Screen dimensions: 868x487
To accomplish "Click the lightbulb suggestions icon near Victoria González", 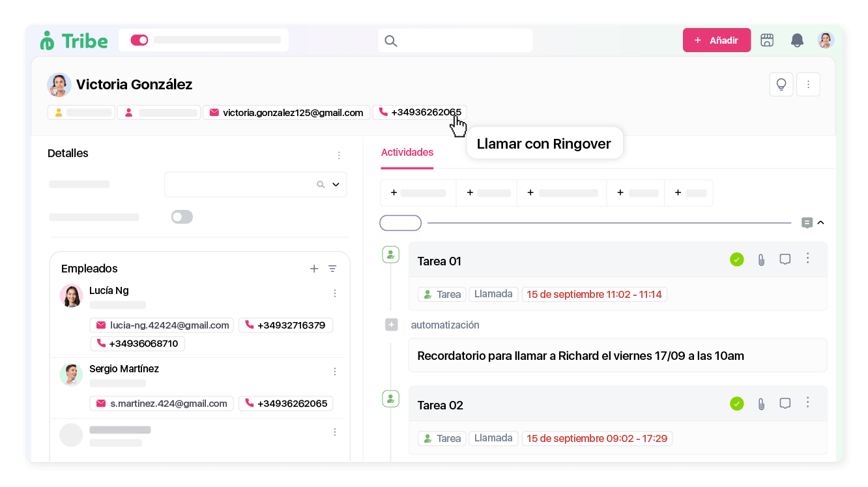I will [x=781, y=84].
